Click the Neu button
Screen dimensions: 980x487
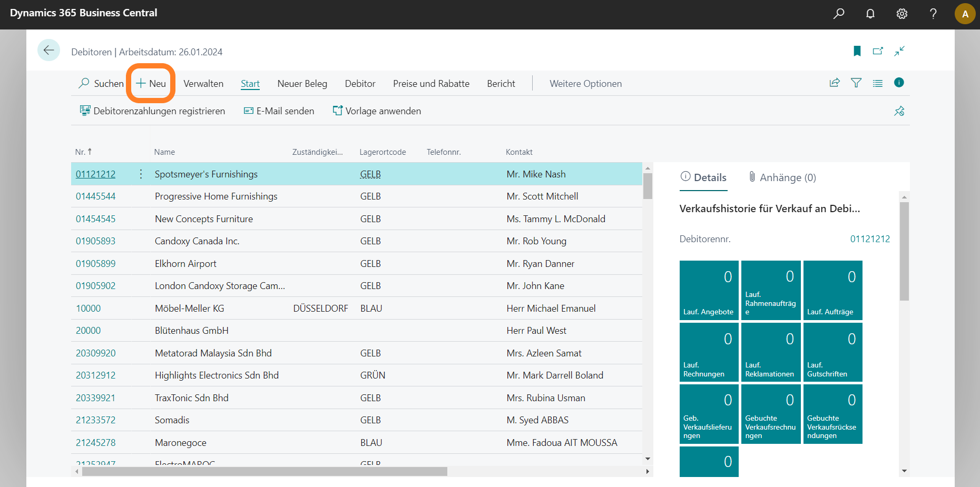pos(151,84)
